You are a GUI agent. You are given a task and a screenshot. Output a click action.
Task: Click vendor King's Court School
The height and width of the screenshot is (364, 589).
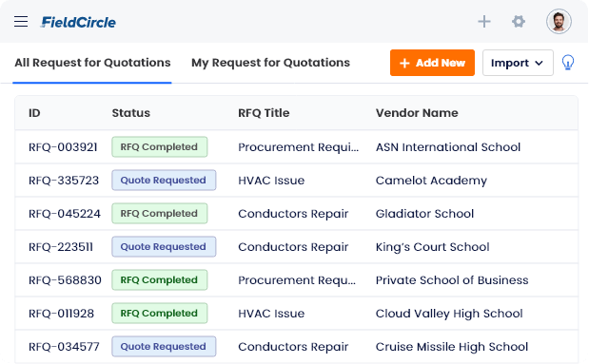(432, 247)
